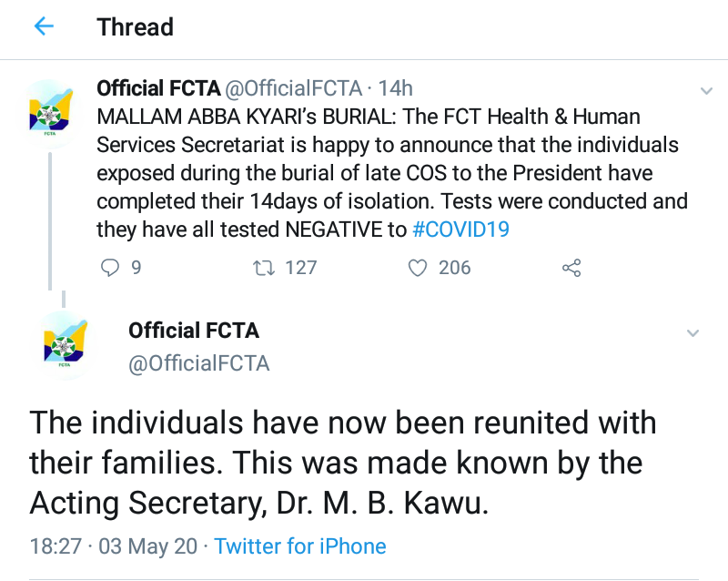Open the Twitter for iPhone link
728x581 pixels.
click(300, 546)
